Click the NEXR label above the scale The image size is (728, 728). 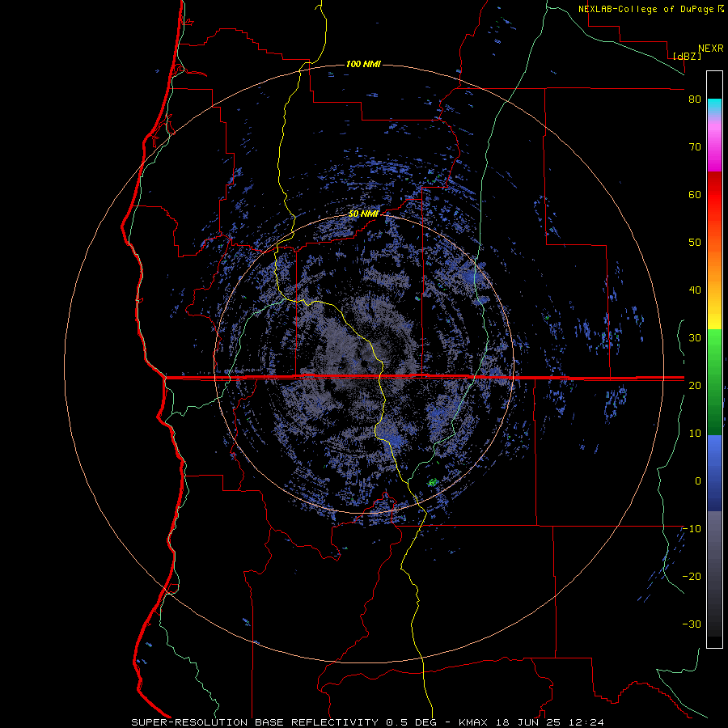pyautogui.click(x=711, y=49)
